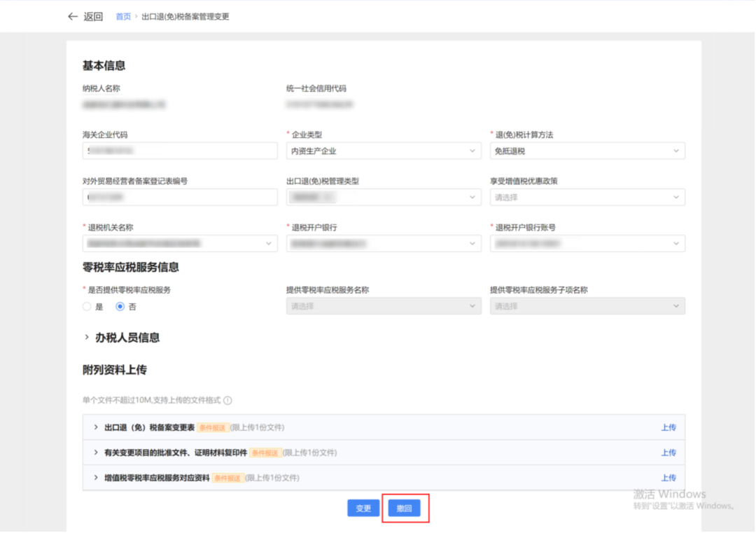Image resolution: width=756 pixels, height=533 pixels.
Task: Click 出口退(免)税备案管理变更 breadcrumb item
Action: point(185,17)
